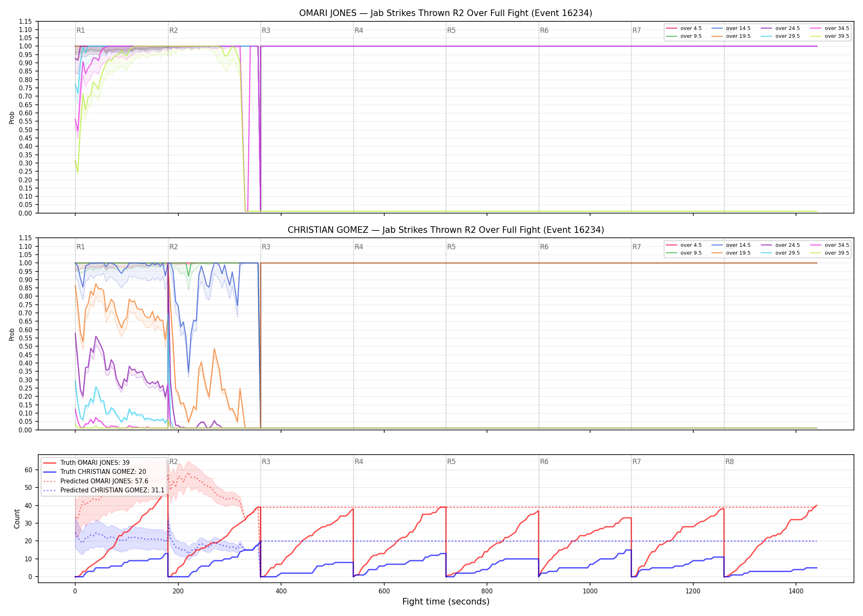The image size is (863, 616).
Task: Click the R3 round marker in top chart
Action: point(266,30)
